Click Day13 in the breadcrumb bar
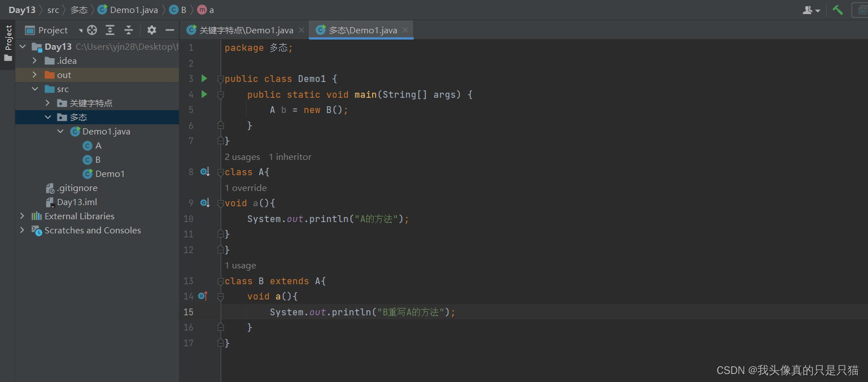Screen dimensions: 868x382 point(22,10)
